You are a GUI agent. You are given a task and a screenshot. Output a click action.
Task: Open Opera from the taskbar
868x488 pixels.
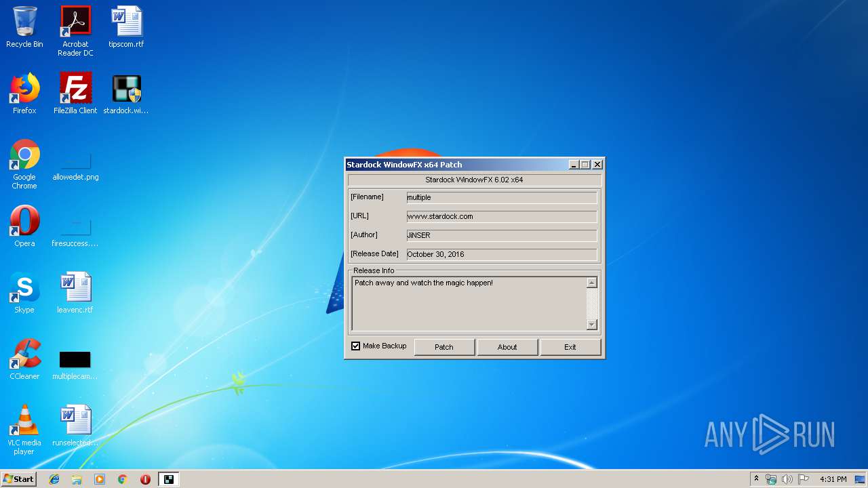pyautogui.click(x=145, y=479)
